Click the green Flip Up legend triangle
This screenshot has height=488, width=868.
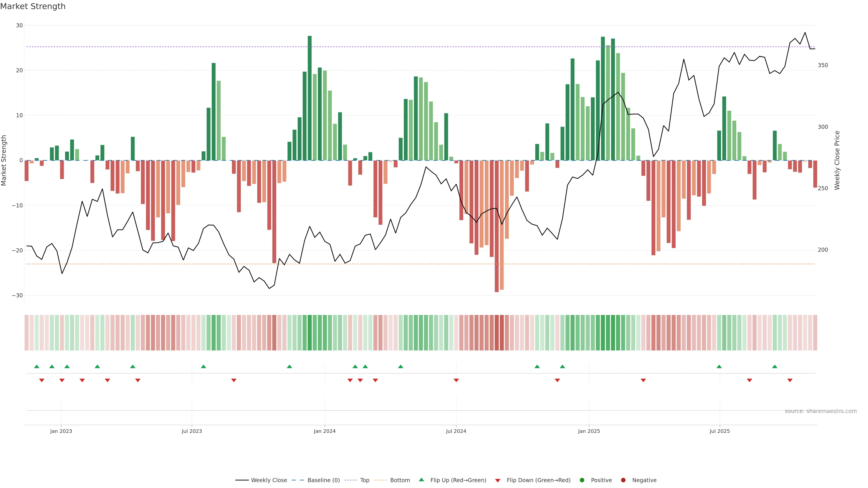421,480
